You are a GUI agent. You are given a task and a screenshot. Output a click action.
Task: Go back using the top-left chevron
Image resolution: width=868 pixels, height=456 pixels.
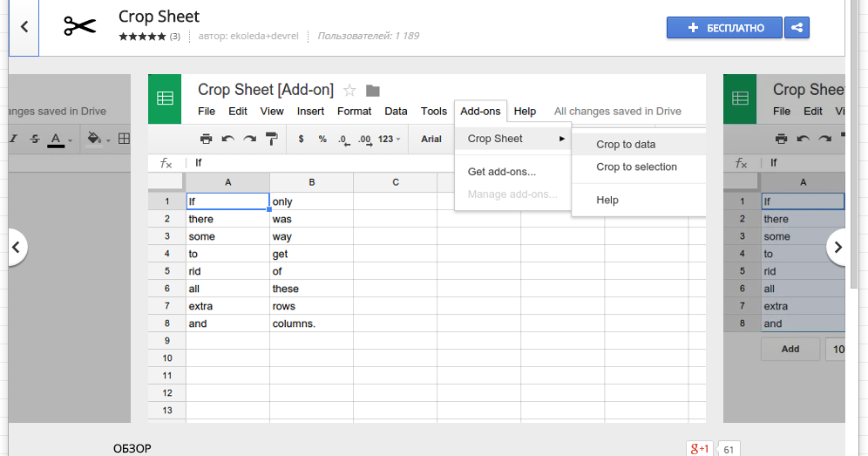[24, 27]
